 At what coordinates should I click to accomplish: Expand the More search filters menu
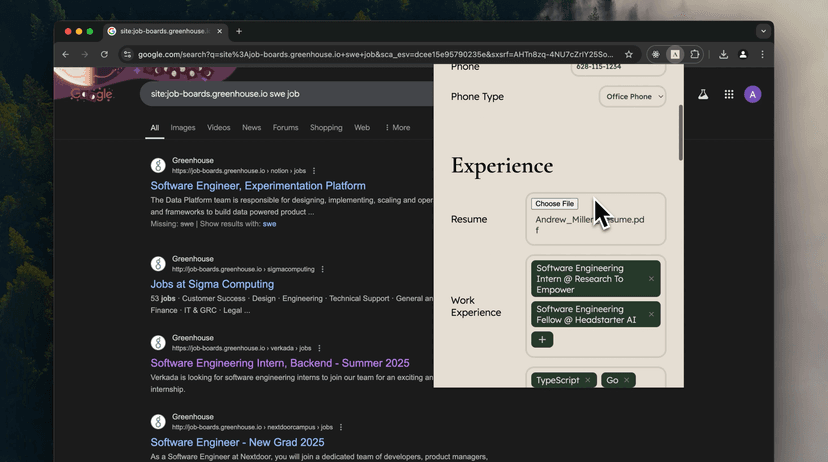(x=396, y=128)
